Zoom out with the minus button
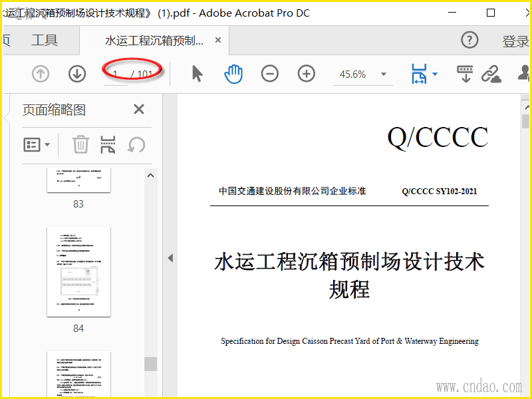 [270, 74]
